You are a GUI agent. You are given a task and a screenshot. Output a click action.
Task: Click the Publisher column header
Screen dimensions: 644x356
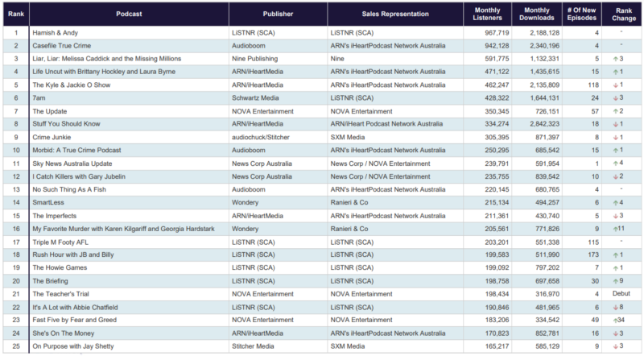tap(278, 14)
